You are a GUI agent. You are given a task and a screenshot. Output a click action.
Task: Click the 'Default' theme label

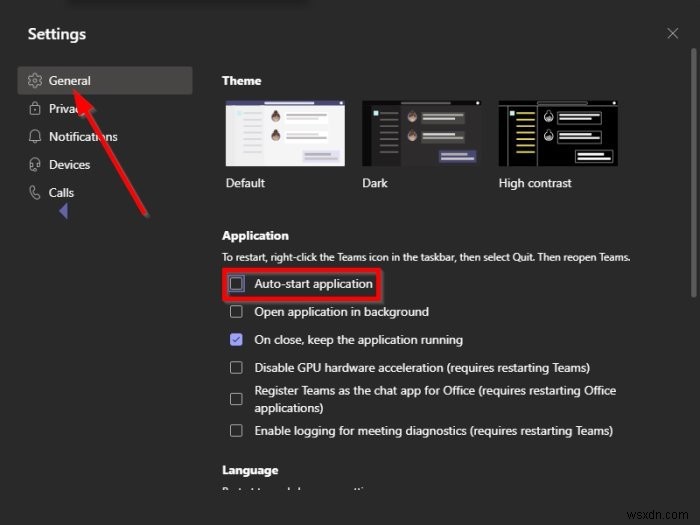245,183
